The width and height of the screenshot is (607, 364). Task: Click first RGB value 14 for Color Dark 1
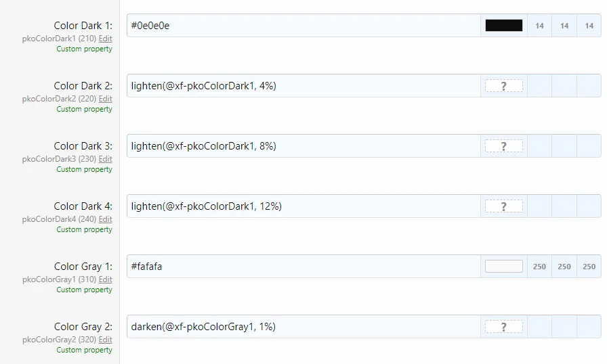[x=539, y=26]
